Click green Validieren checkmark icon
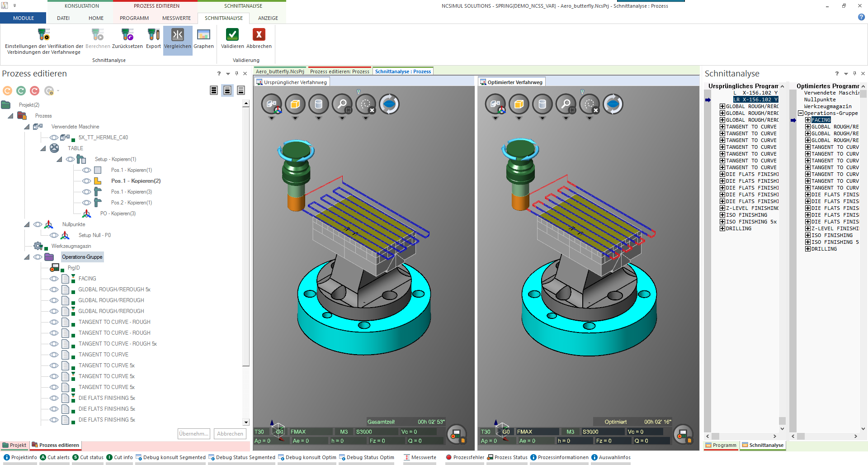Image resolution: width=868 pixels, height=465 pixels. (232, 35)
